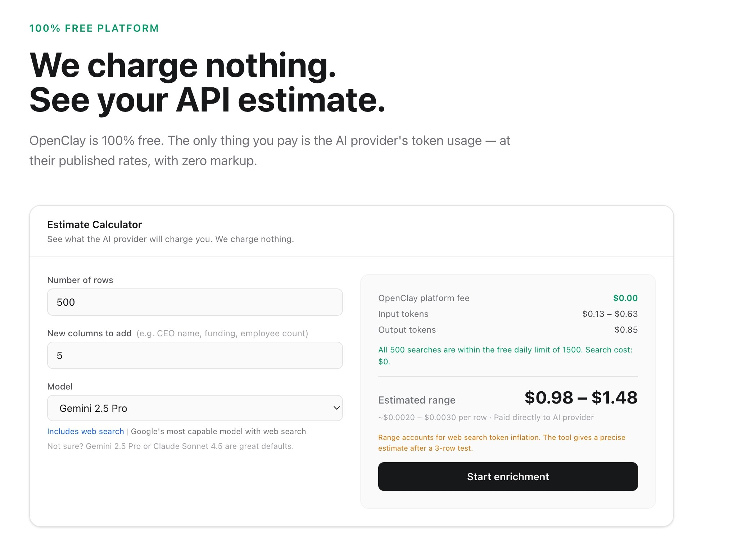Click the Estimate Calculator heading
Screen dimensions: 751x560
coord(95,224)
